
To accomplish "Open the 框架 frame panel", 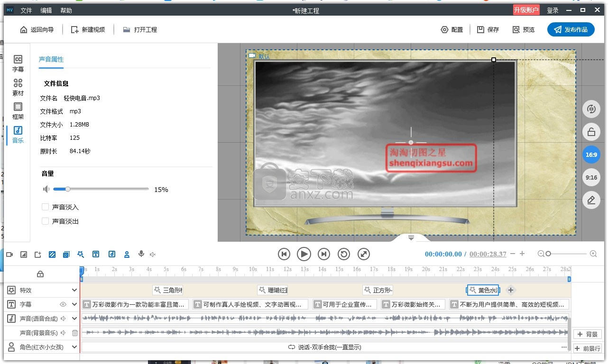I will point(18,111).
